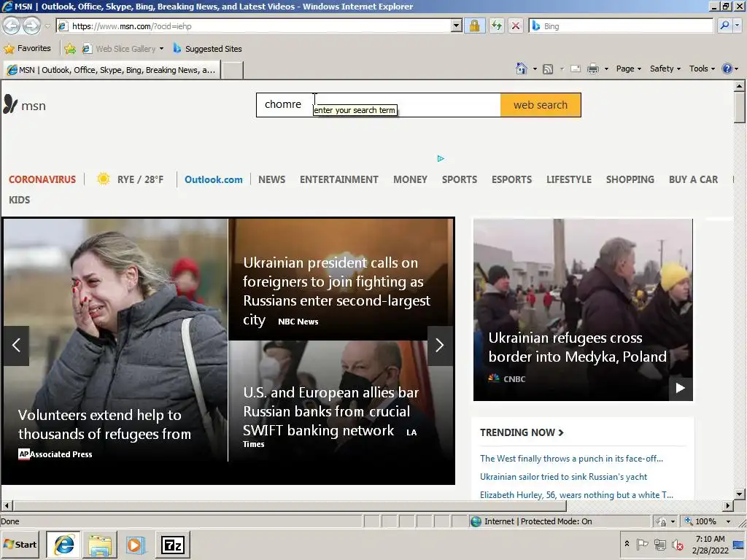Expand the address bar history dropdown

pyautogui.click(x=456, y=26)
